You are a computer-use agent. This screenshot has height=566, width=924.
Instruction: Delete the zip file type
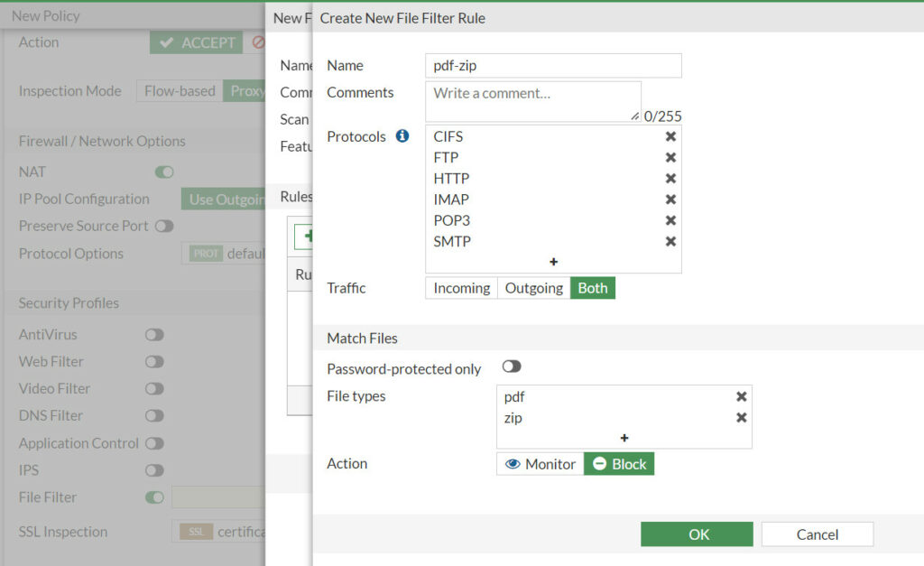741,418
